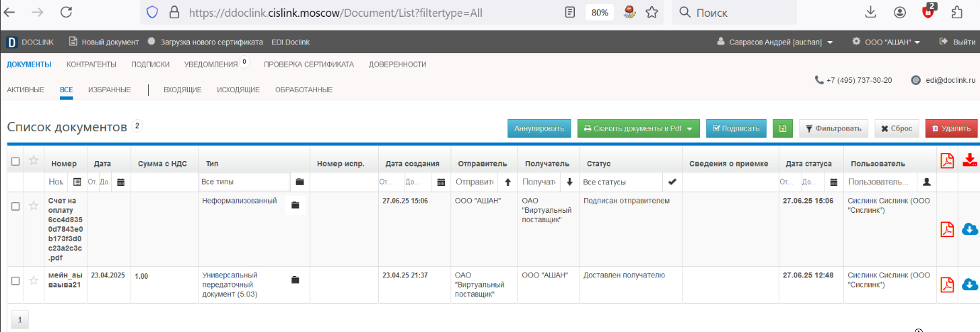The image size is (980, 332).
Task: Open the Все типы filter dropdown
Action: [253, 182]
